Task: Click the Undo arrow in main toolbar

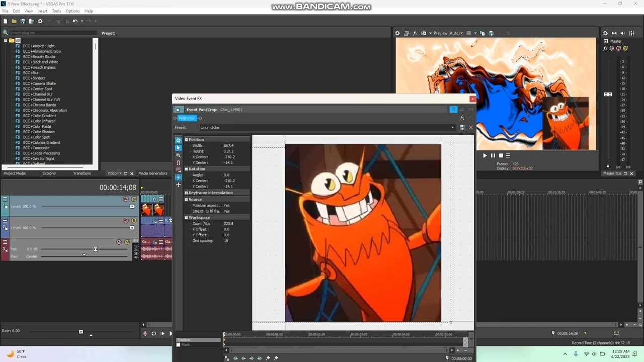Action: coord(75,21)
